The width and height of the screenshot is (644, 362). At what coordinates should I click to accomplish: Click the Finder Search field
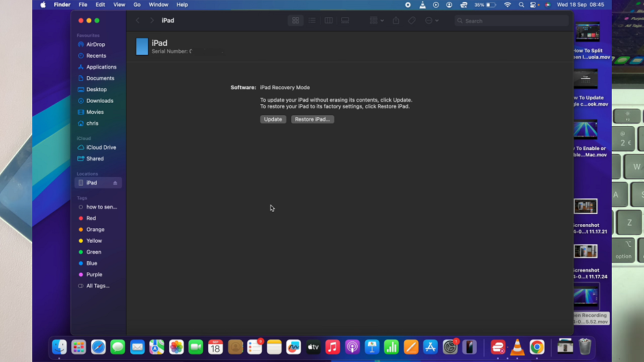pos(511,21)
